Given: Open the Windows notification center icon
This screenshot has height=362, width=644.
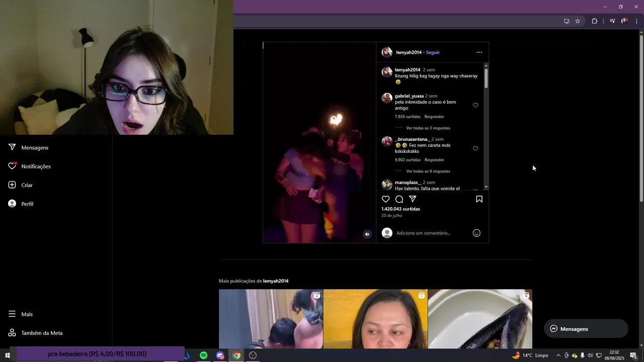Looking at the screenshot, I should (633, 355).
